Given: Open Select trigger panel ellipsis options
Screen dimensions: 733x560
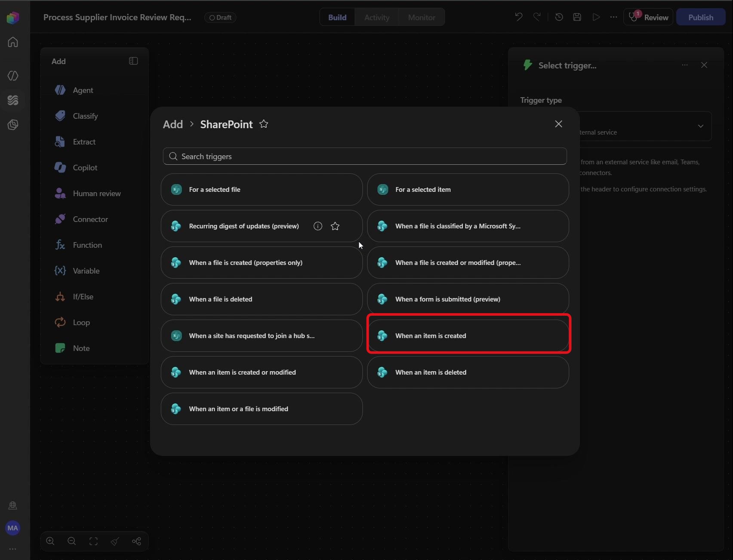Looking at the screenshot, I should tap(685, 65).
